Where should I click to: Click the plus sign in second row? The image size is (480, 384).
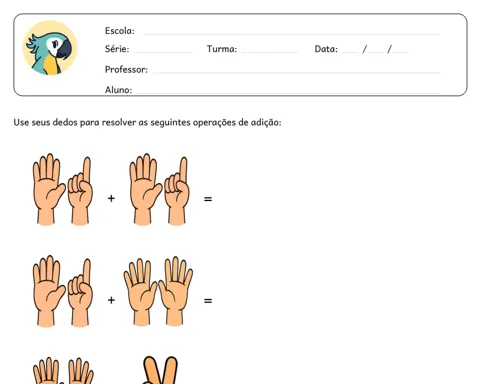coord(111,300)
